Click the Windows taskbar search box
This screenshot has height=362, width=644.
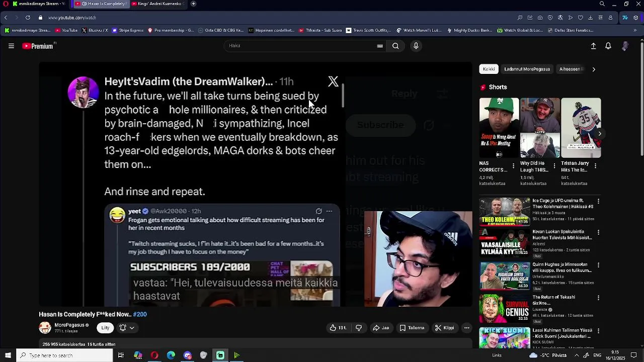(x=64, y=355)
